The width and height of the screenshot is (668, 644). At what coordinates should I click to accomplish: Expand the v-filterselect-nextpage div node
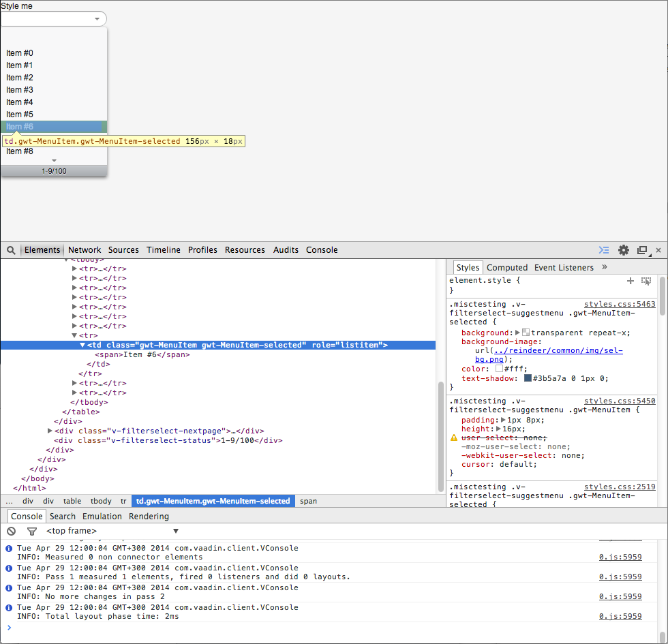pyautogui.click(x=50, y=431)
